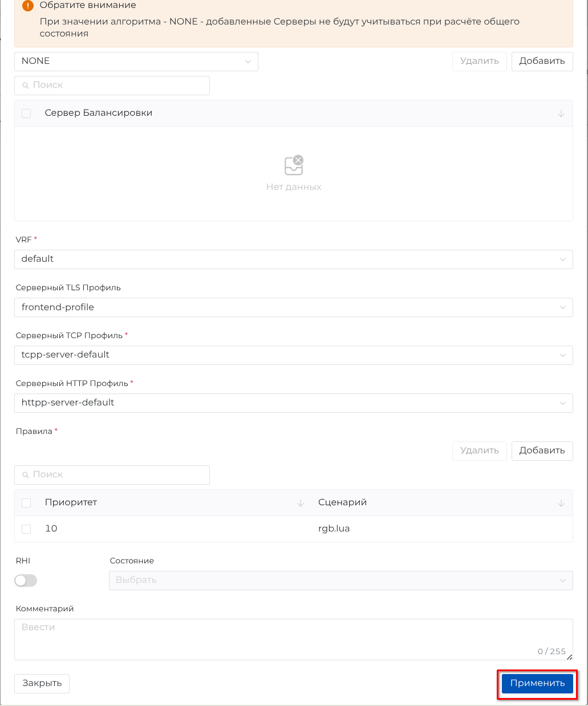
Task: Open Серверный TLS Профиль dropdown
Action: point(293,307)
